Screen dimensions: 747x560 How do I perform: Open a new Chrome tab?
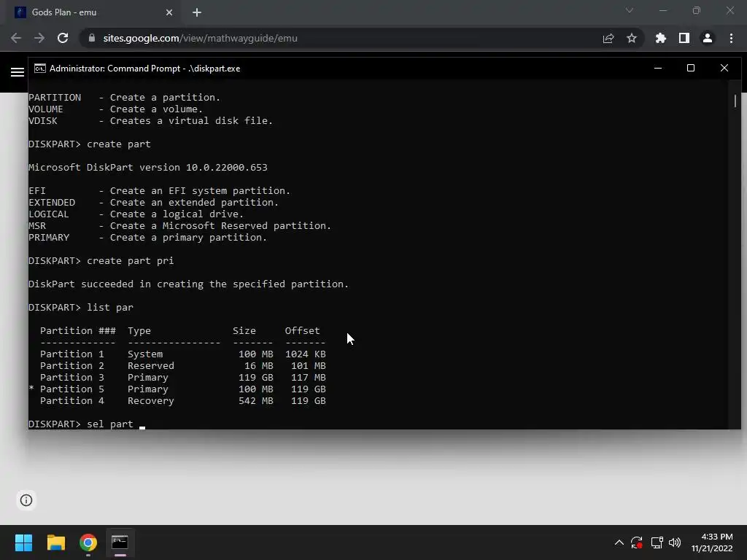pos(197,12)
